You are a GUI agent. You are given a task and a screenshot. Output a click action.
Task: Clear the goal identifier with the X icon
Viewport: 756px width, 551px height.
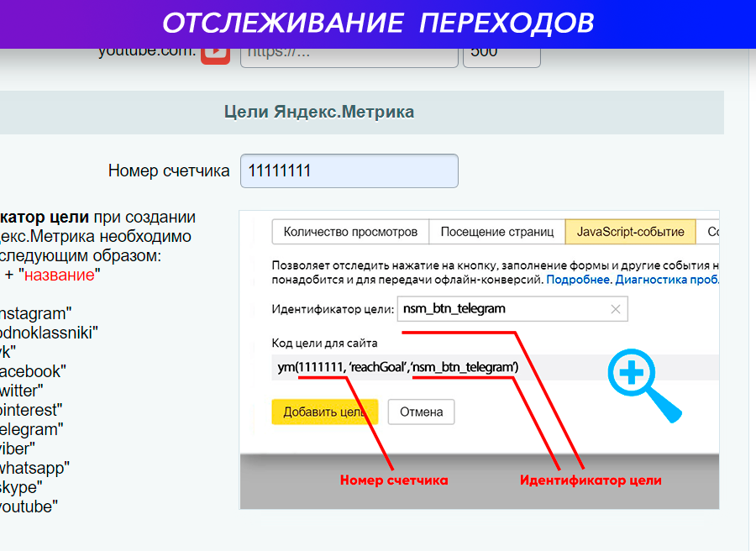pos(616,309)
